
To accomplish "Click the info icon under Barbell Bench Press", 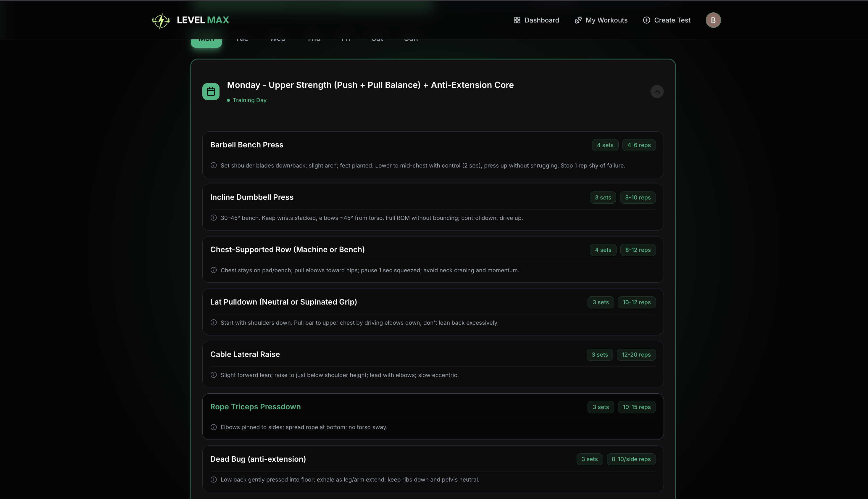I will [x=214, y=165].
